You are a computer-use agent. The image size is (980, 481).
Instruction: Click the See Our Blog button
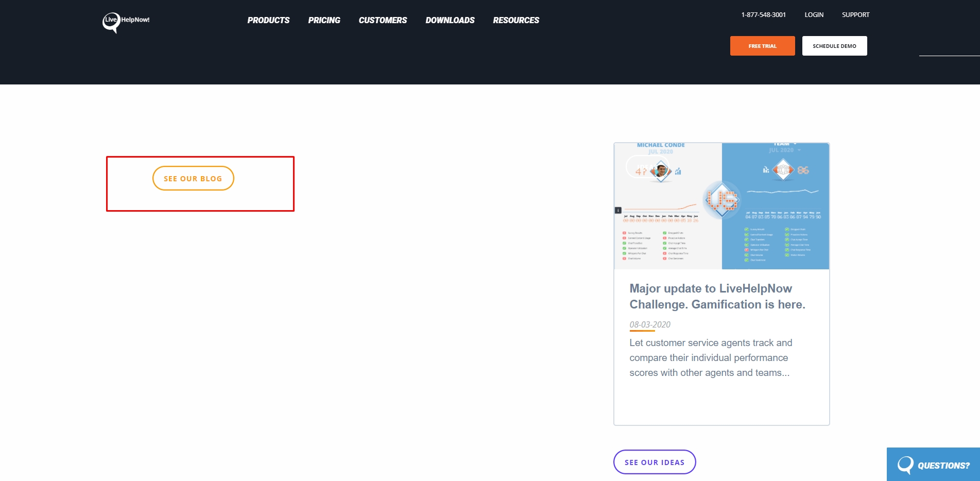tap(193, 178)
